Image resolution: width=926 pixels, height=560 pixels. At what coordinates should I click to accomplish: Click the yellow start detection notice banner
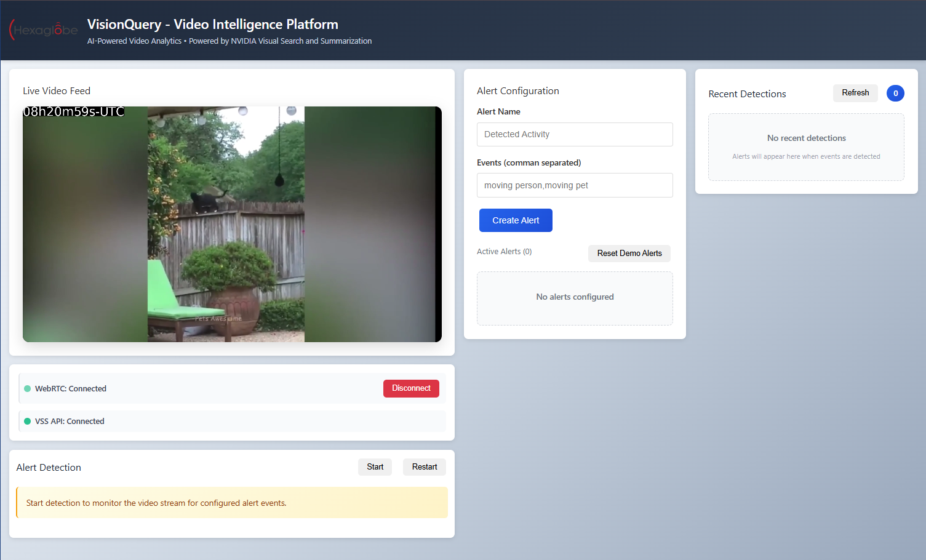click(x=232, y=503)
